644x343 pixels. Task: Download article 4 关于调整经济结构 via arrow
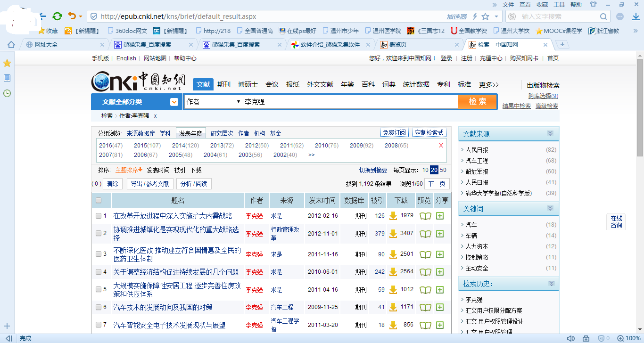click(393, 272)
